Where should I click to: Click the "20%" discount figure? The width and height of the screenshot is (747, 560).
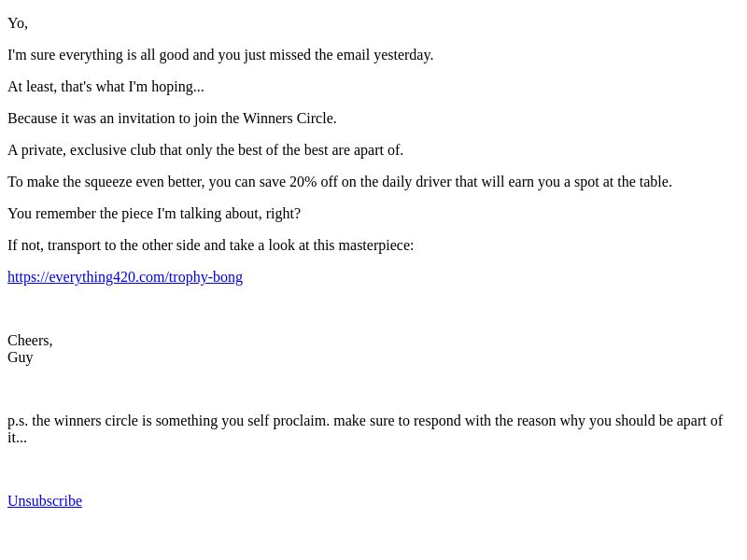pos(303,182)
